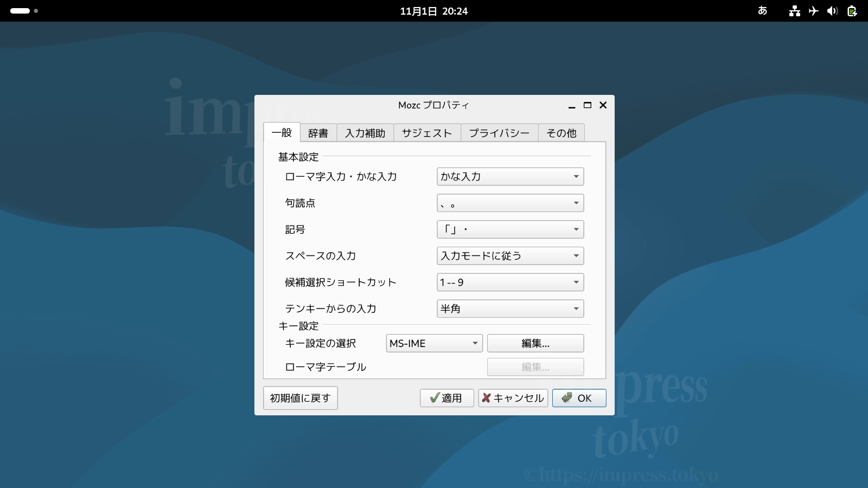Open the サジェスト tab
This screenshot has height=488, width=868.
427,133
